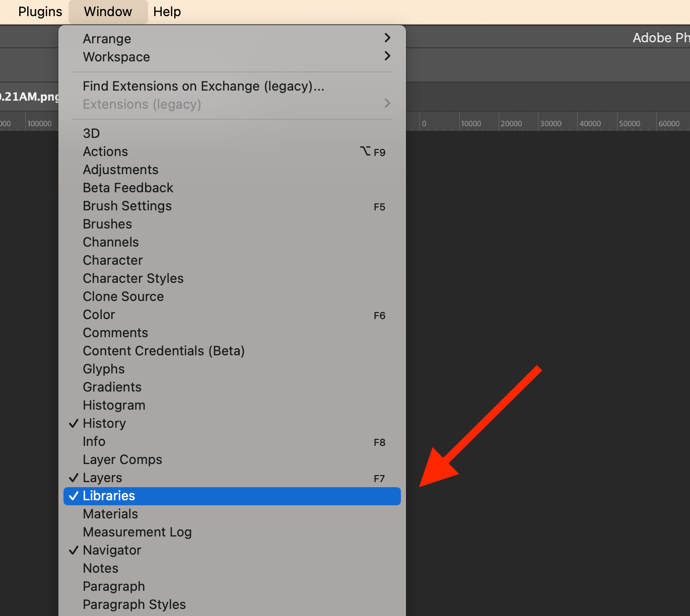The image size is (690, 616).
Task: Show the Histogram panel
Action: [x=232, y=405]
